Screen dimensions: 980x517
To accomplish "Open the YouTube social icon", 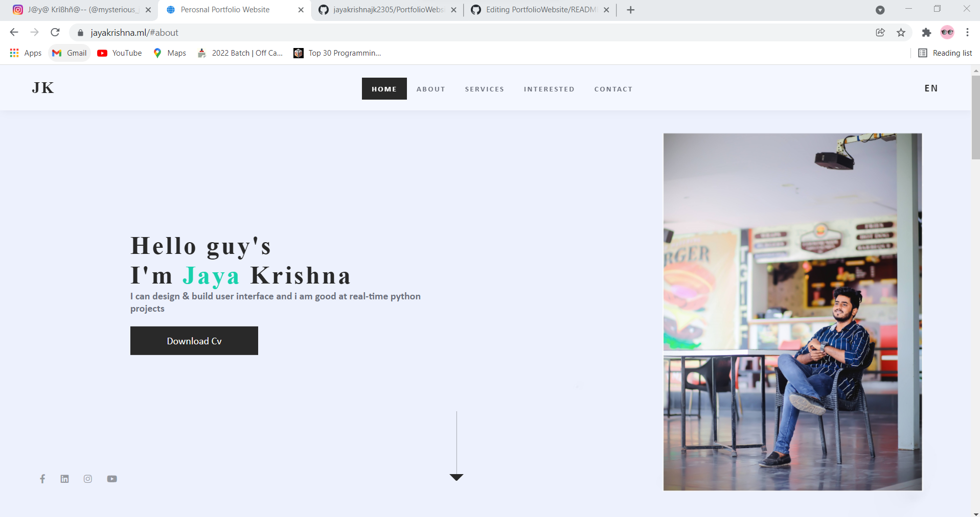I will pyautogui.click(x=112, y=479).
